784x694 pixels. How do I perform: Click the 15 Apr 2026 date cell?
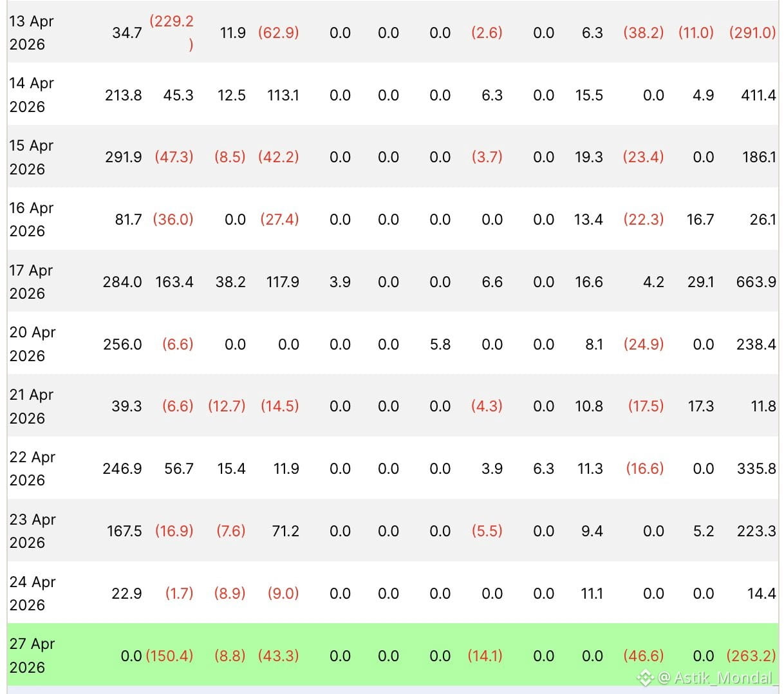click(32, 157)
